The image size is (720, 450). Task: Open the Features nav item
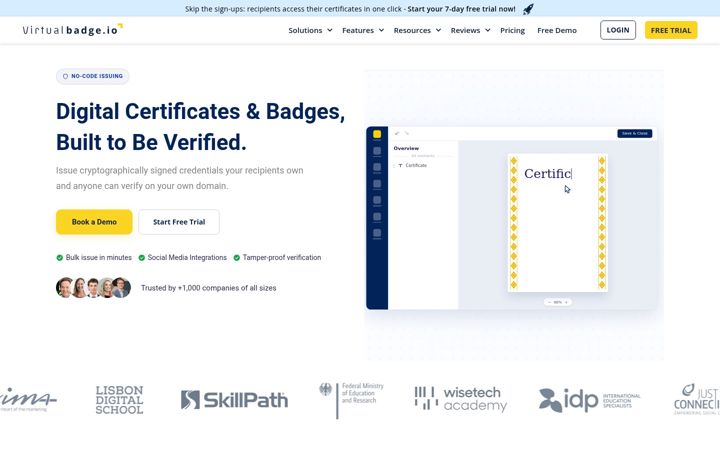pyautogui.click(x=358, y=30)
